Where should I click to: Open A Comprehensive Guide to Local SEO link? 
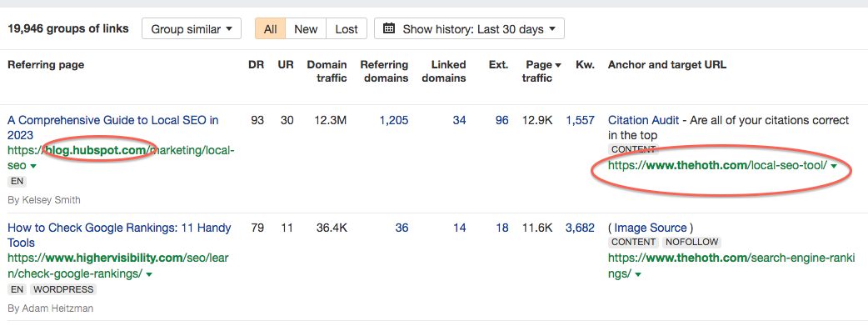113,128
